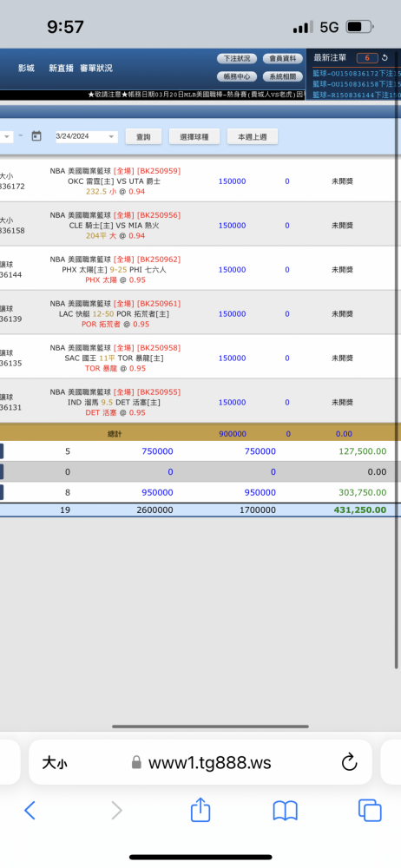Click the 303,750.00 result value
The height and width of the screenshot is (868, 401).
tap(363, 492)
